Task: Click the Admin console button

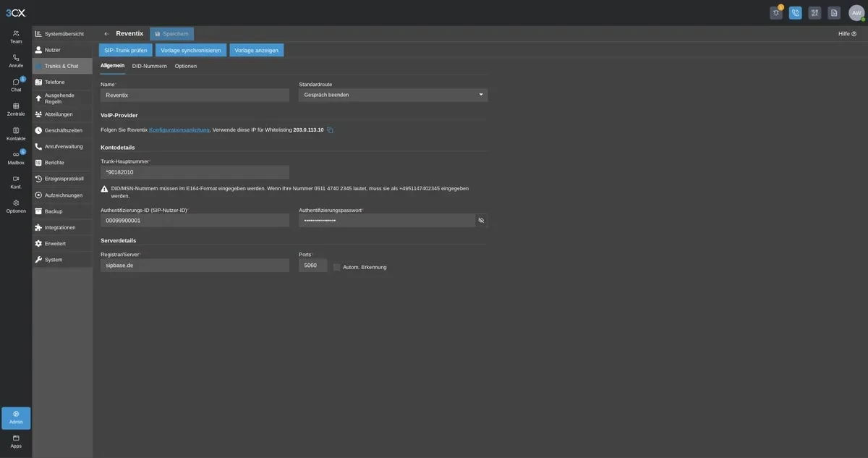Action: tap(16, 417)
